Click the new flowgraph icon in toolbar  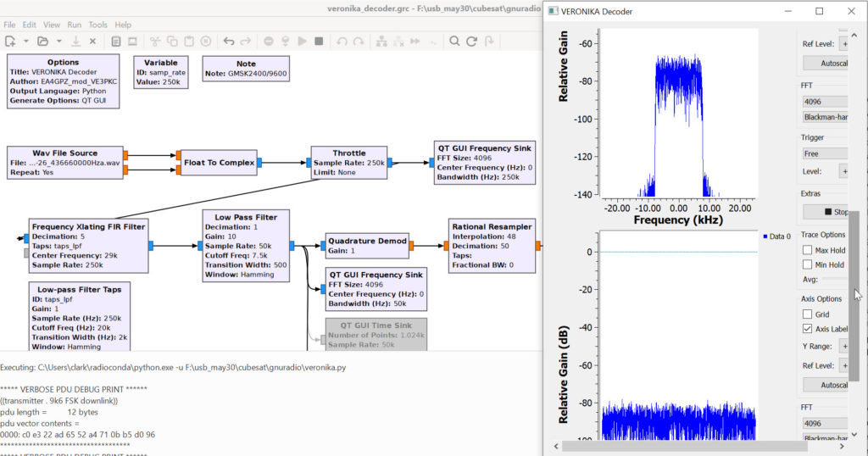[x=9, y=41]
